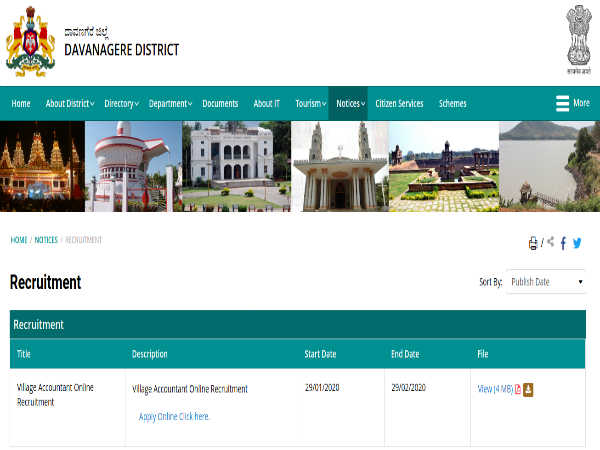Image resolution: width=600 pixels, height=450 pixels.
Task: Open Citizen Services page
Action: point(399,104)
